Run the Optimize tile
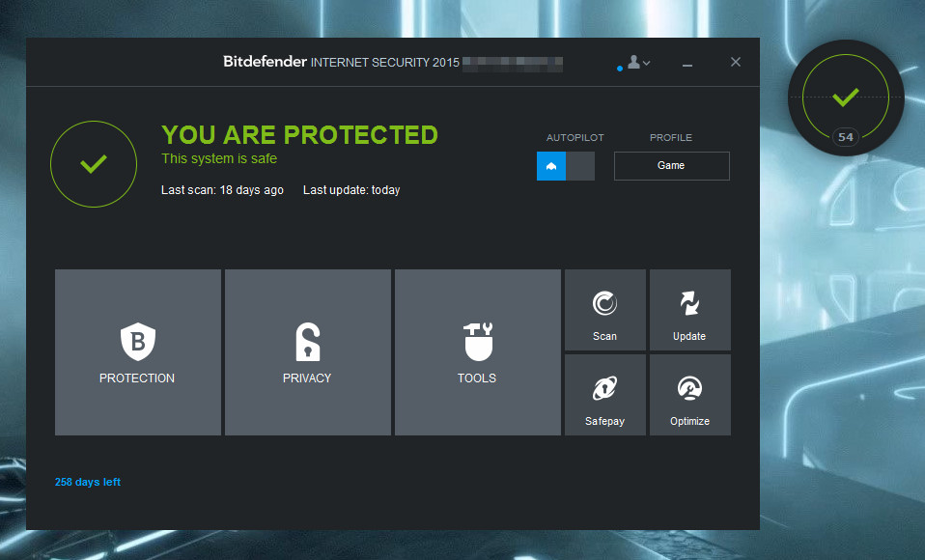The height and width of the screenshot is (560, 925). click(690, 395)
